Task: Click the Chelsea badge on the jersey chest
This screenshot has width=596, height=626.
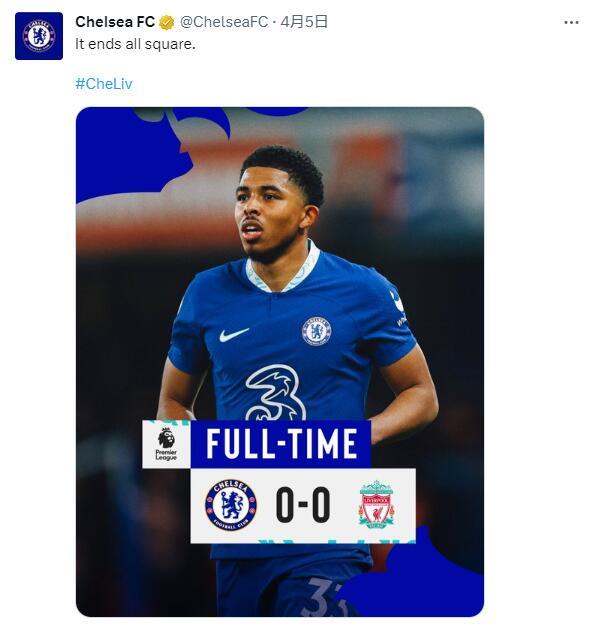Action: tap(317, 331)
